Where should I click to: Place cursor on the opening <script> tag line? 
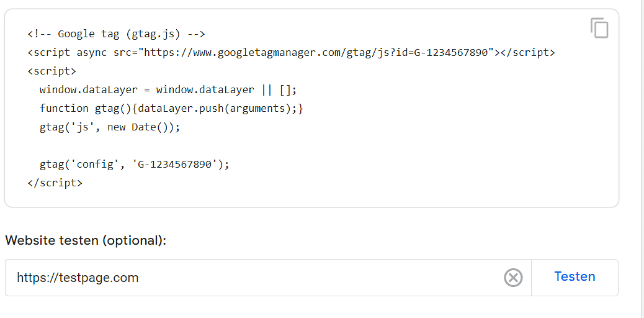[51, 71]
